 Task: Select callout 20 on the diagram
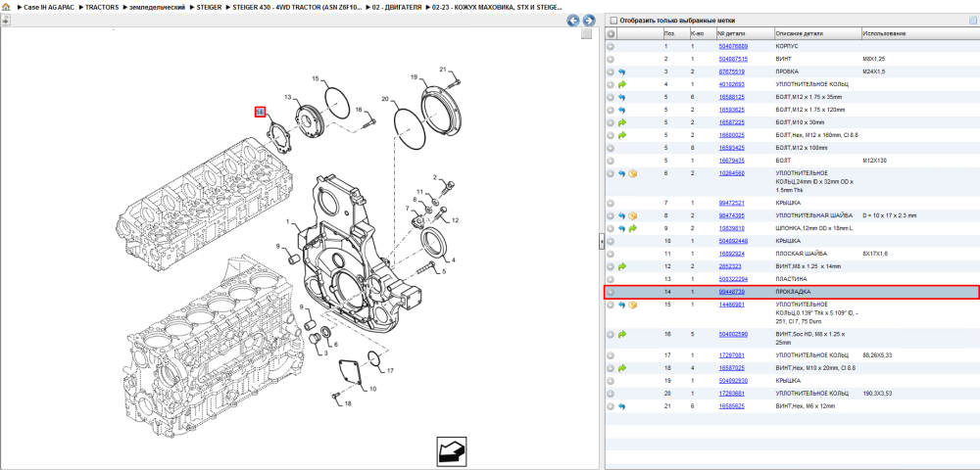coord(385,99)
